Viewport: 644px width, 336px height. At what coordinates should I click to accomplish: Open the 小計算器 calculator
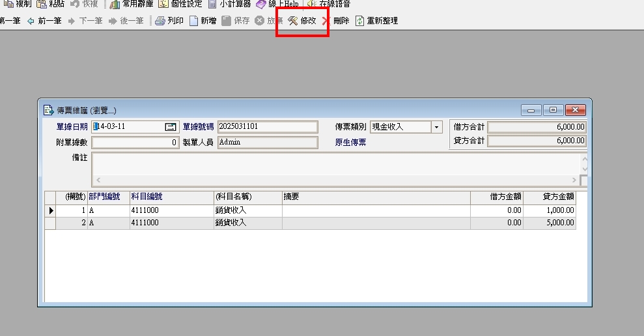(231, 4)
